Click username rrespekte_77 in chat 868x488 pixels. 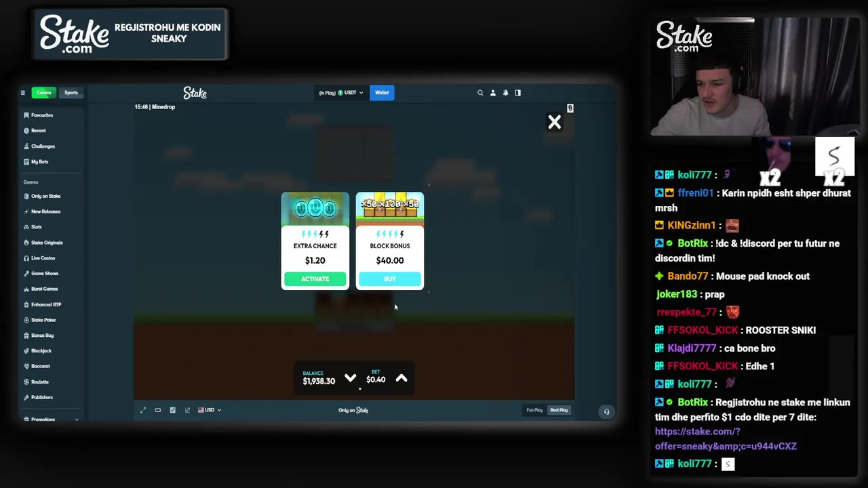point(687,312)
